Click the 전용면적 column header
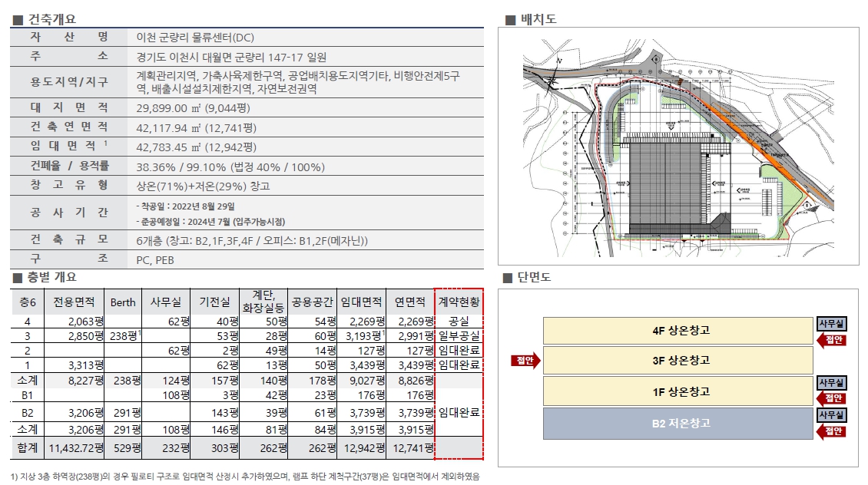Image resolution: width=868 pixels, height=485 pixels. 74,302
